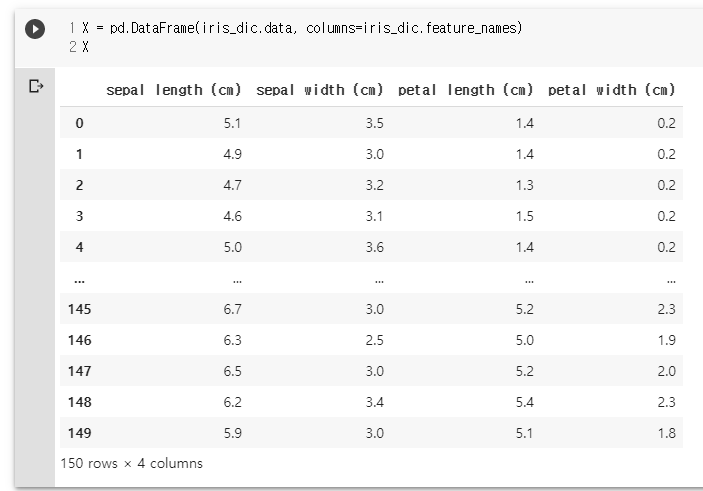Click row index 149 label

click(x=79, y=433)
